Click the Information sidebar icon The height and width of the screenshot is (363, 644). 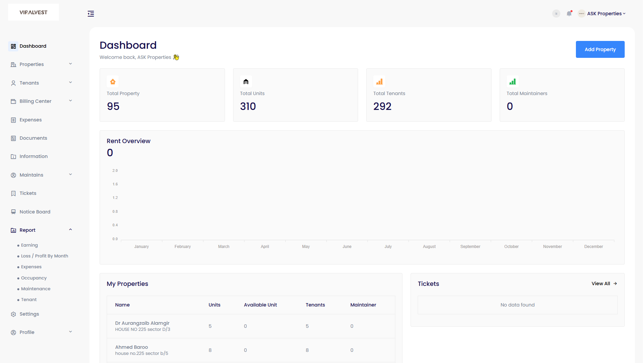pos(13,156)
